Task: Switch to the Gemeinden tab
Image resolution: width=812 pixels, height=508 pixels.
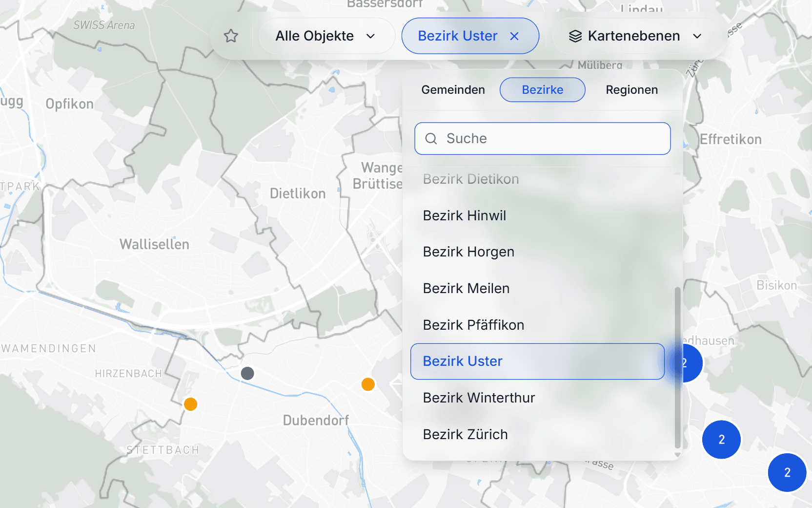Action: [453, 90]
